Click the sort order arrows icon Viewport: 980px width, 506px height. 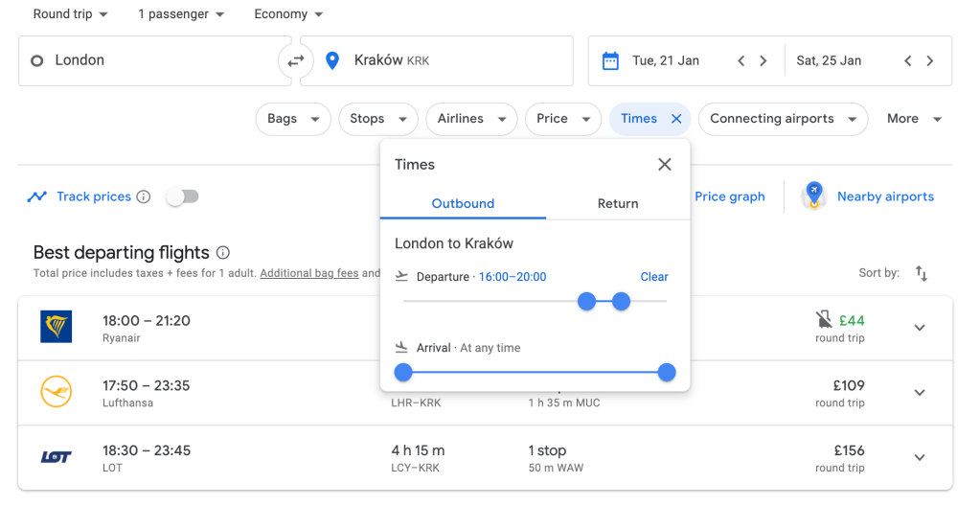922,273
